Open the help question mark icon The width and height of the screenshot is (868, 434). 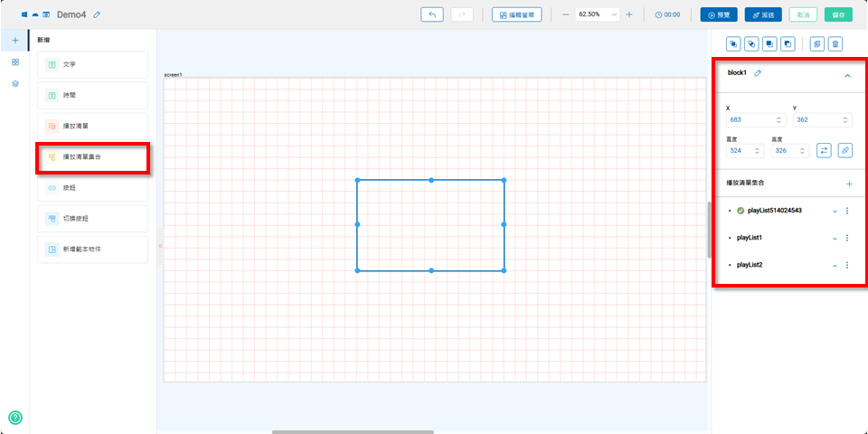coord(15,418)
